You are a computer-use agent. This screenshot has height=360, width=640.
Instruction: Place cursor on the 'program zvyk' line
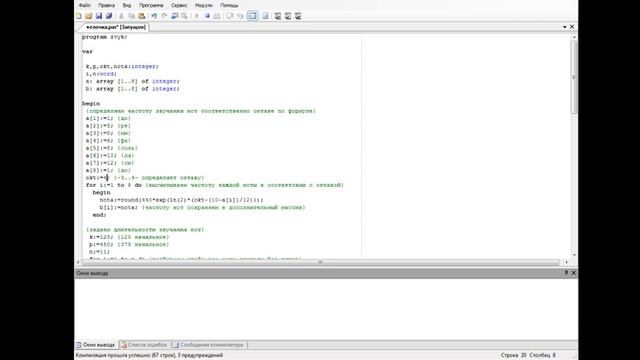coord(104,37)
